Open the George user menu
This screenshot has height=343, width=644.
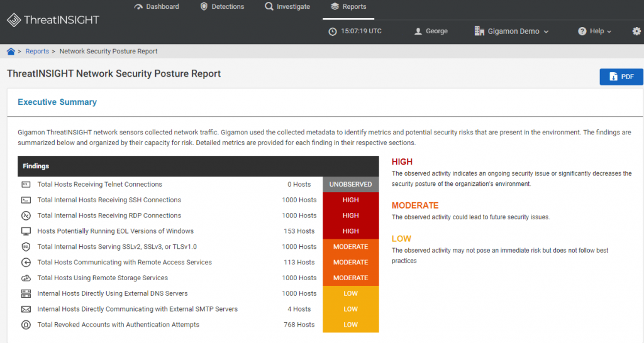click(x=431, y=31)
